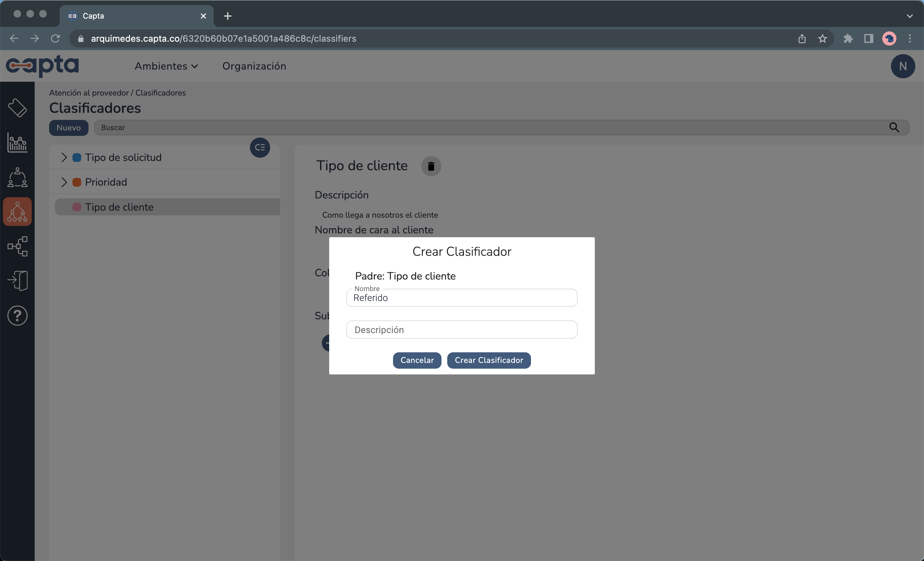Screen dimensions: 924x561
Task: Click the collapse tree round button
Action: 260,148
